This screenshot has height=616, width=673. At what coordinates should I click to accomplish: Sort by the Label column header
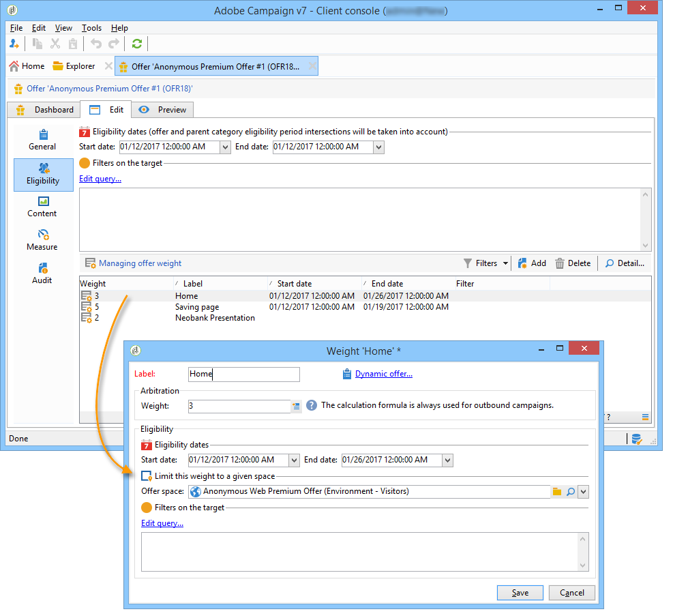click(220, 284)
